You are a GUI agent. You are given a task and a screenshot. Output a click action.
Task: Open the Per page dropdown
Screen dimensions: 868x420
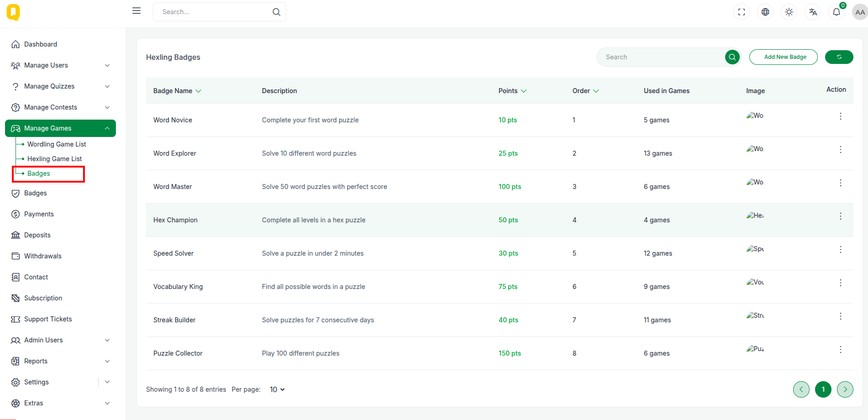coord(277,389)
